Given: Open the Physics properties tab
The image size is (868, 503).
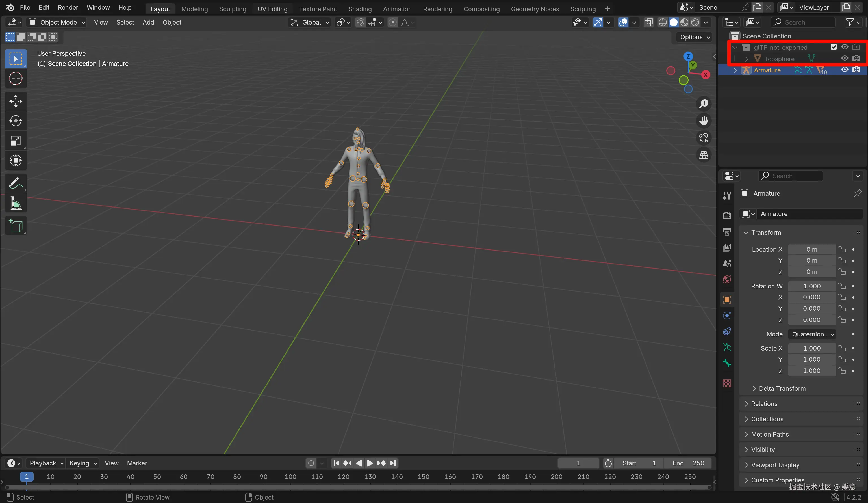Looking at the screenshot, I should (x=727, y=316).
